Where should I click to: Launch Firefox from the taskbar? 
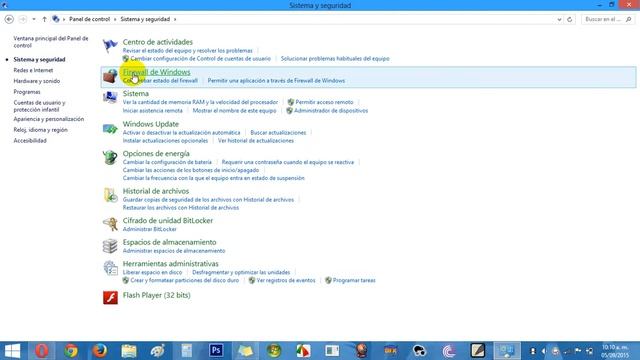pos(100,351)
